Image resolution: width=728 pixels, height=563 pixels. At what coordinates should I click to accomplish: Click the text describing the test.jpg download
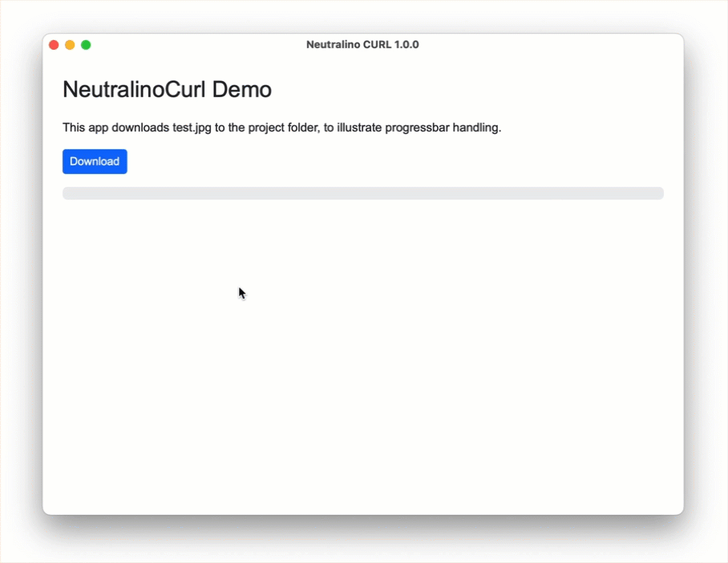point(282,128)
